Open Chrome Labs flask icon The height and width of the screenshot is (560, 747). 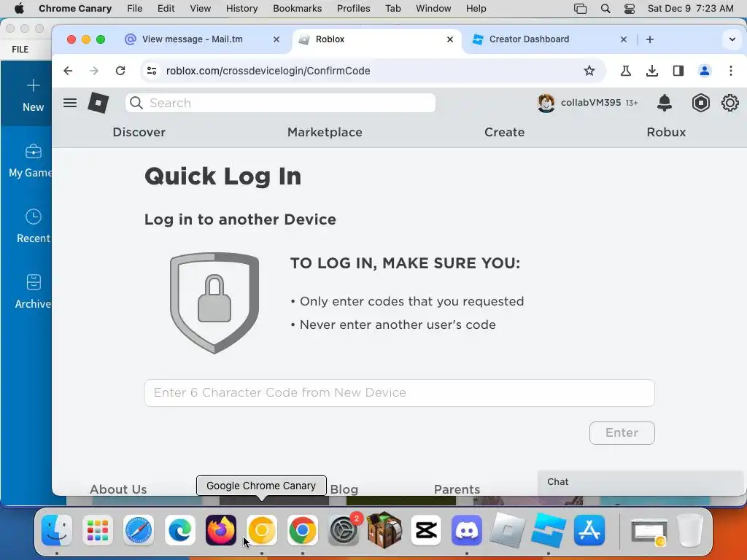pos(625,71)
